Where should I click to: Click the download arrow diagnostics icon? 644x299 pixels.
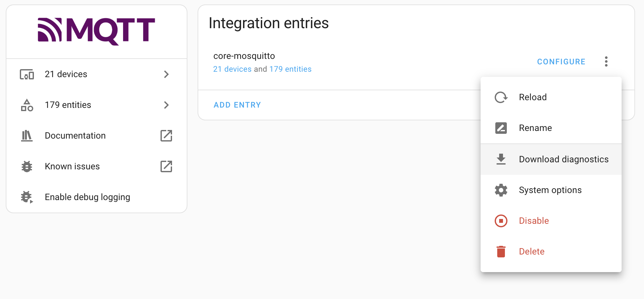(501, 159)
